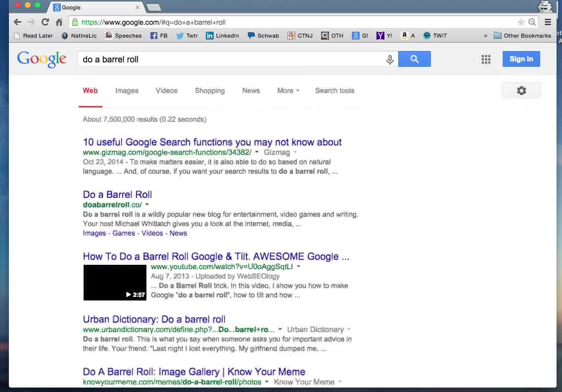
Task: Open the Chrome hamburger menu
Action: pyautogui.click(x=548, y=22)
